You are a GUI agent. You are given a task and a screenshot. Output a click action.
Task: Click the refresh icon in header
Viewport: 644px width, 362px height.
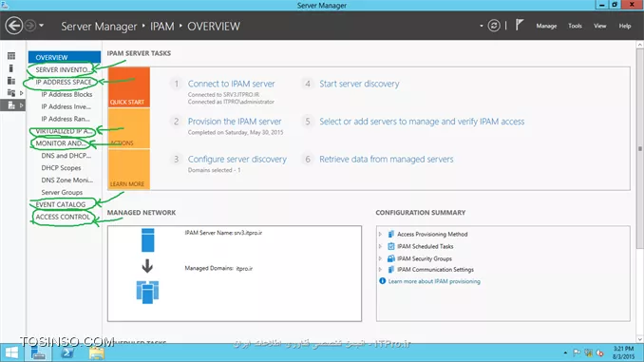click(x=494, y=26)
